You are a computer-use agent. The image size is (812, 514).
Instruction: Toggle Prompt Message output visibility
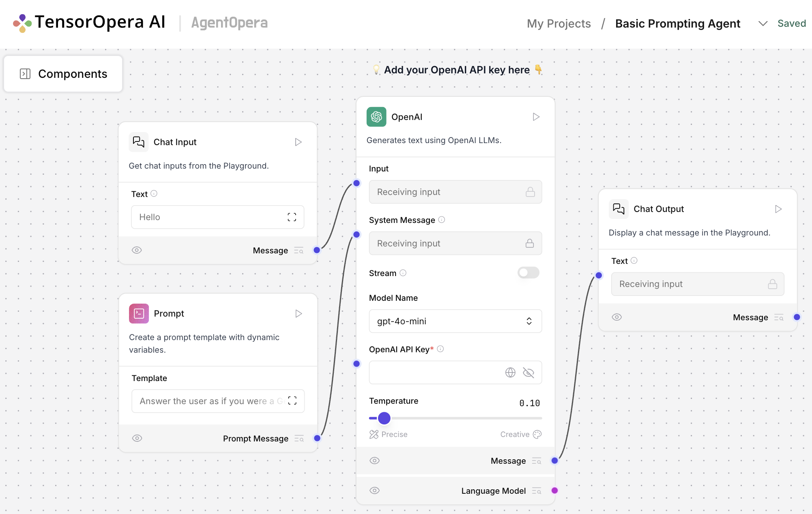(137, 438)
